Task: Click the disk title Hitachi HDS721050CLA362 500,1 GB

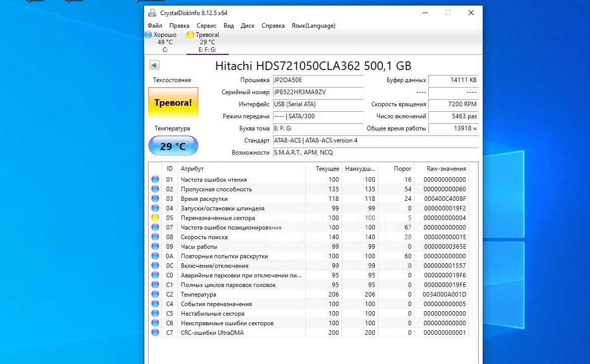Action: click(313, 66)
